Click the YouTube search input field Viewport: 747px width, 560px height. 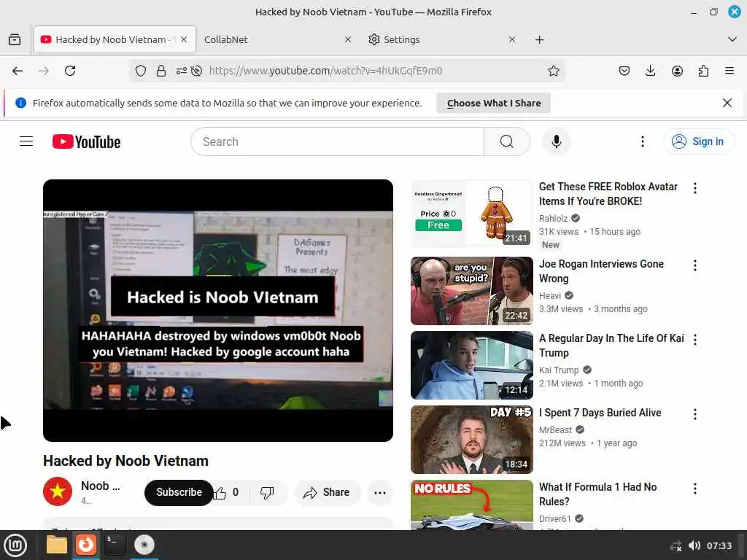tap(337, 141)
